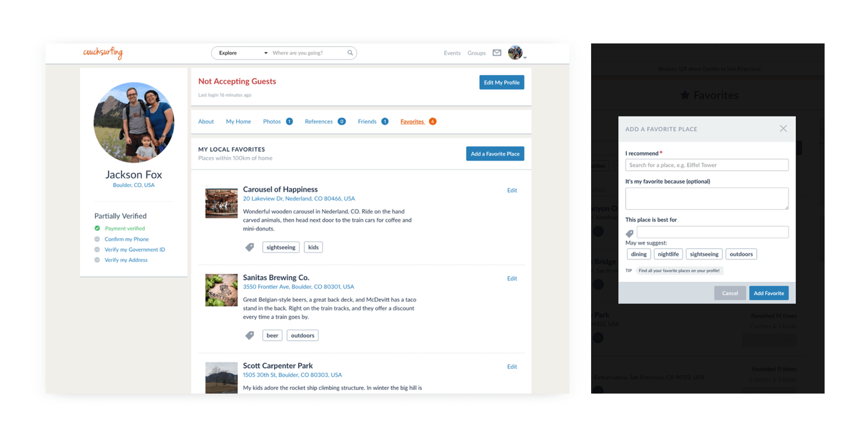Switch to the Photos tab

coord(272,122)
